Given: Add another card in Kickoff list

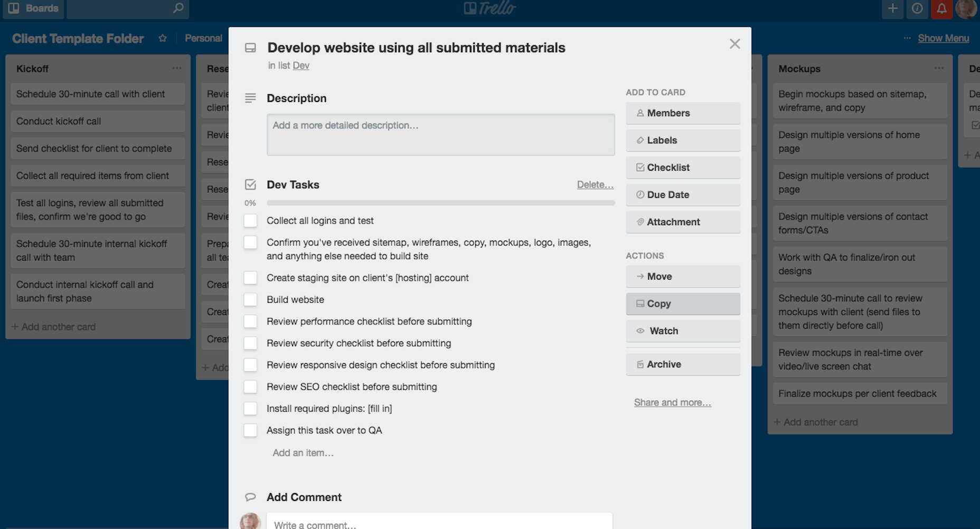Looking at the screenshot, I should 53,327.
